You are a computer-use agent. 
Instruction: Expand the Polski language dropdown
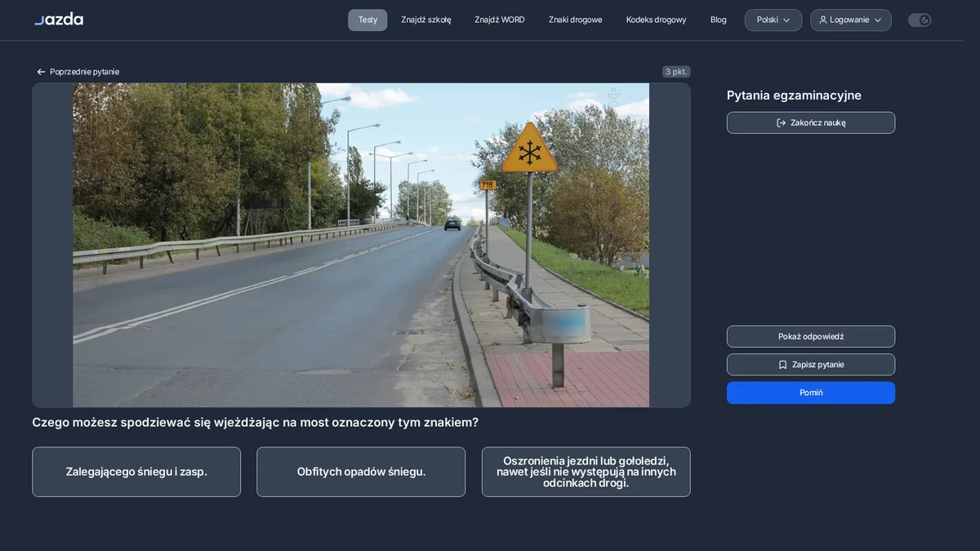pyautogui.click(x=773, y=20)
